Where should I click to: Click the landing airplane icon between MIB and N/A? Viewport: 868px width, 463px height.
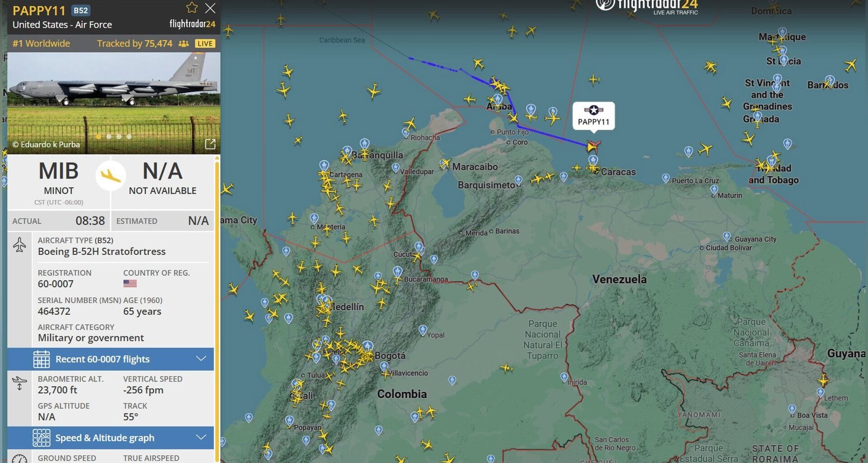110,176
